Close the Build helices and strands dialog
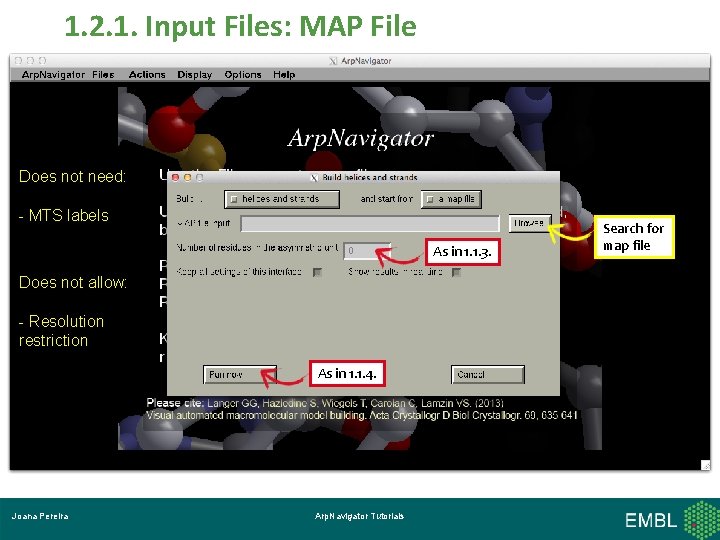The image size is (720, 540). (x=175, y=177)
